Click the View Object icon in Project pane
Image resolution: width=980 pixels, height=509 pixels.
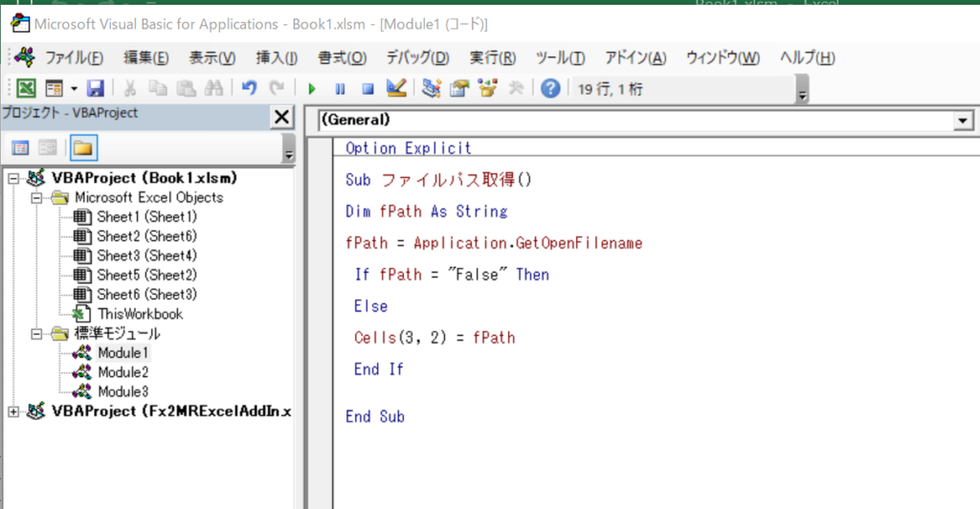[x=48, y=148]
